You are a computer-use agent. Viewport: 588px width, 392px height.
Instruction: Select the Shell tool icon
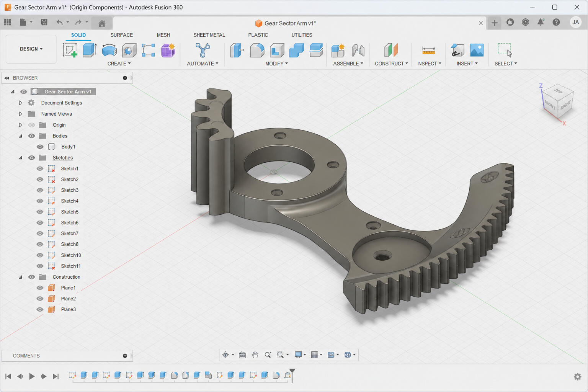[277, 50]
